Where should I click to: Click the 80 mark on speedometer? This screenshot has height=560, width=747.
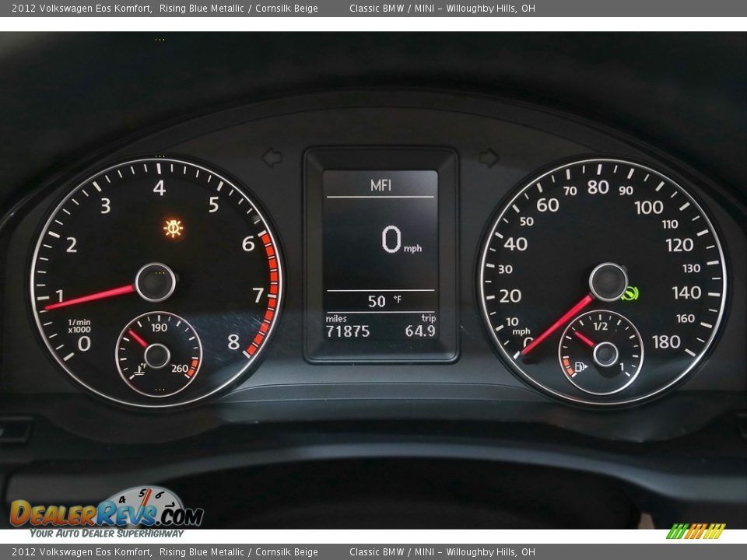click(x=598, y=187)
